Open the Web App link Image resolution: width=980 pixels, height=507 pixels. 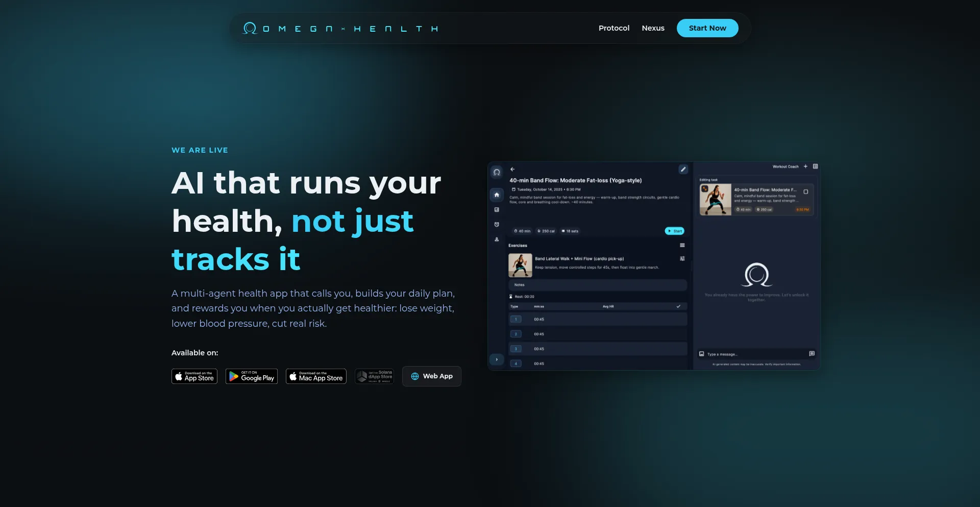pyautogui.click(x=431, y=376)
